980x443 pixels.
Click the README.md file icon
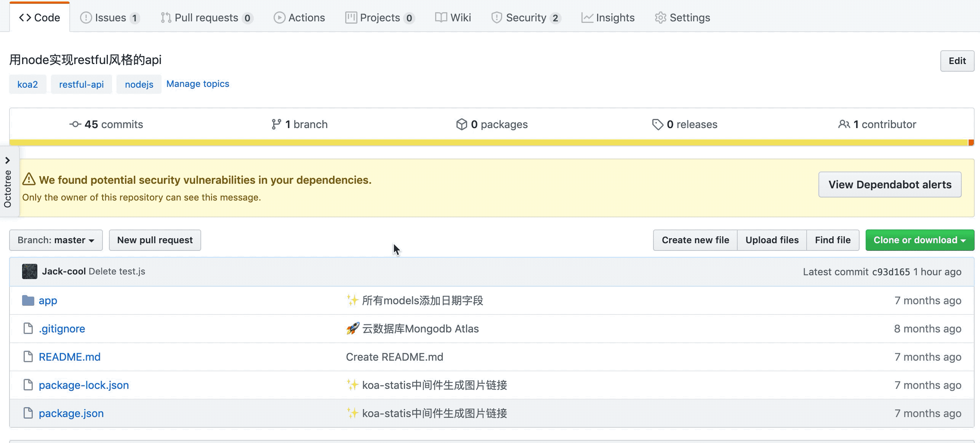tap(28, 357)
